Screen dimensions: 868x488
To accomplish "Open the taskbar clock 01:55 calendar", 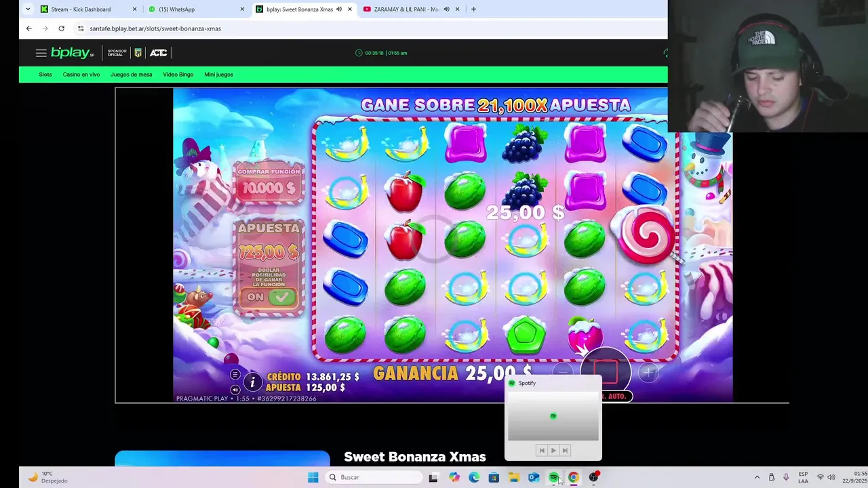I will [854, 477].
